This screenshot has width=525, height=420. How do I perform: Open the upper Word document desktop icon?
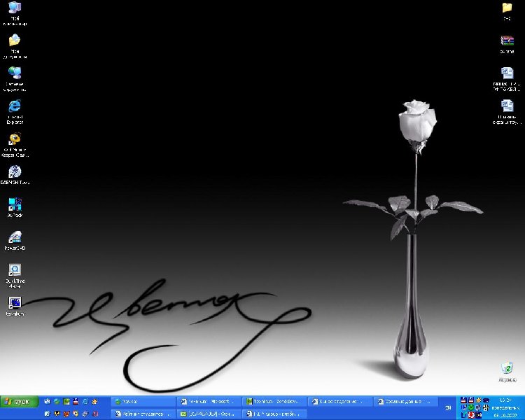(x=507, y=79)
